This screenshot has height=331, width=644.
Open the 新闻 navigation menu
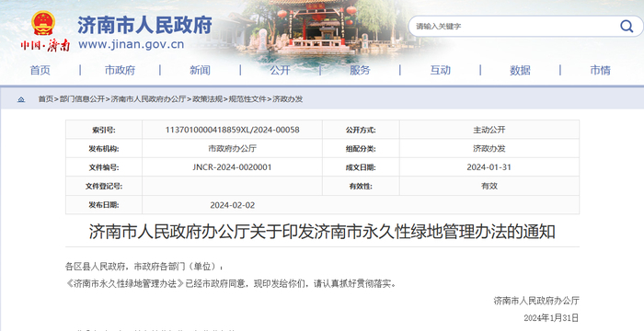200,70
